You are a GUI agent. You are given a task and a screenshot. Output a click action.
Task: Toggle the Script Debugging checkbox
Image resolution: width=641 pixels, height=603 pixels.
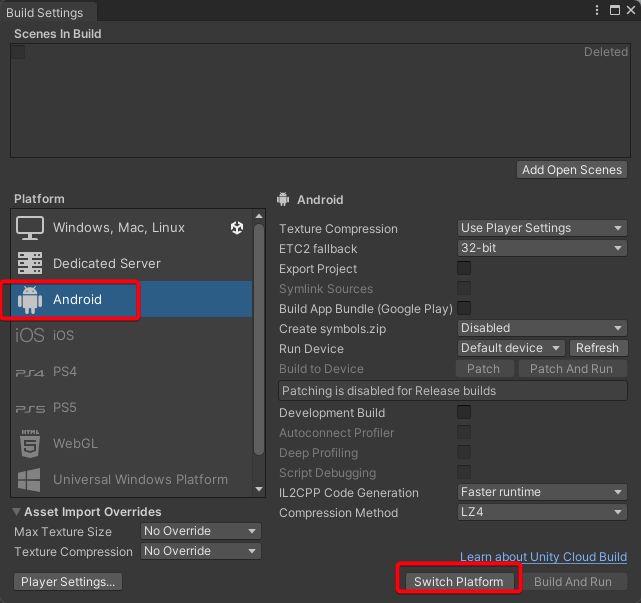[464, 472]
